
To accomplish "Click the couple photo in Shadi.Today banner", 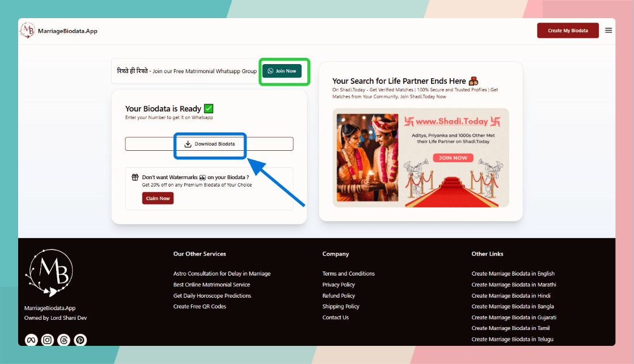I will click(367, 158).
